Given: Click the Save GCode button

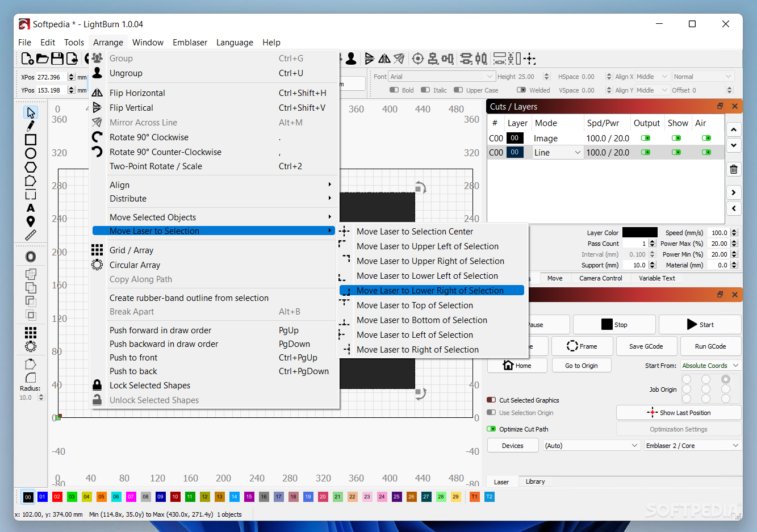Looking at the screenshot, I should coord(646,346).
